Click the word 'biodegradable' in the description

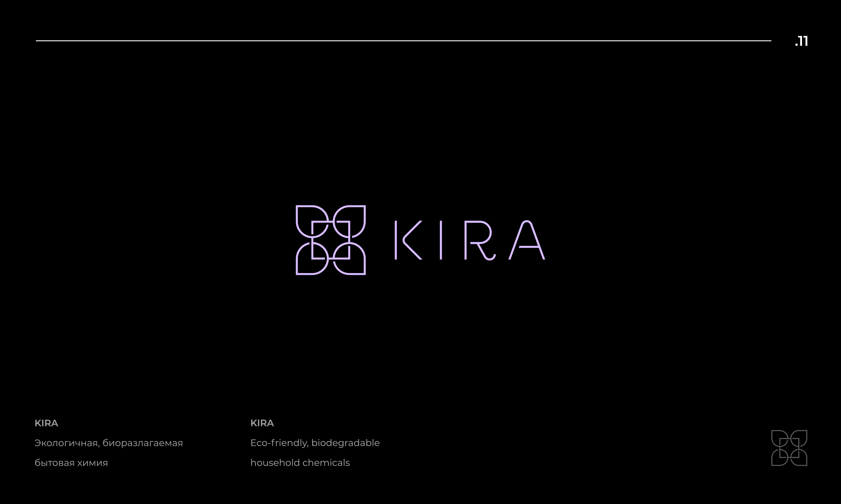click(x=345, y=443)
